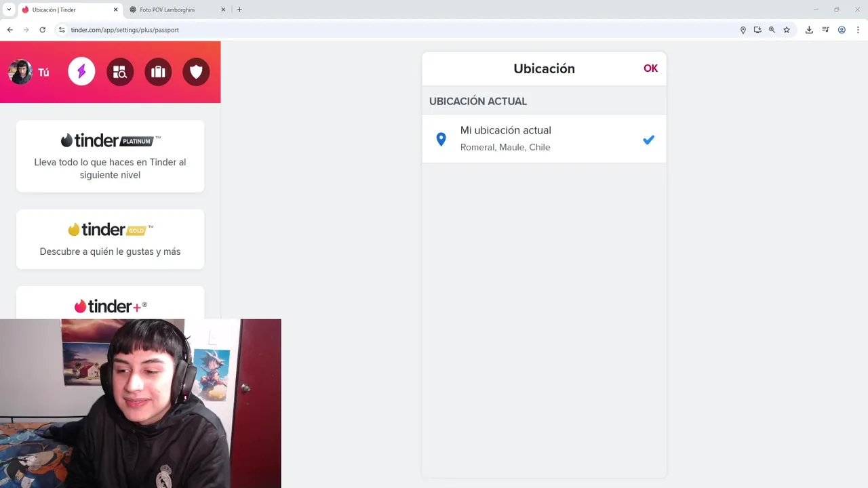The height and width of the screenshot is (488, 868).
Task: Click the Romeral, Maule, Chile text
Action: pos(505,147)
